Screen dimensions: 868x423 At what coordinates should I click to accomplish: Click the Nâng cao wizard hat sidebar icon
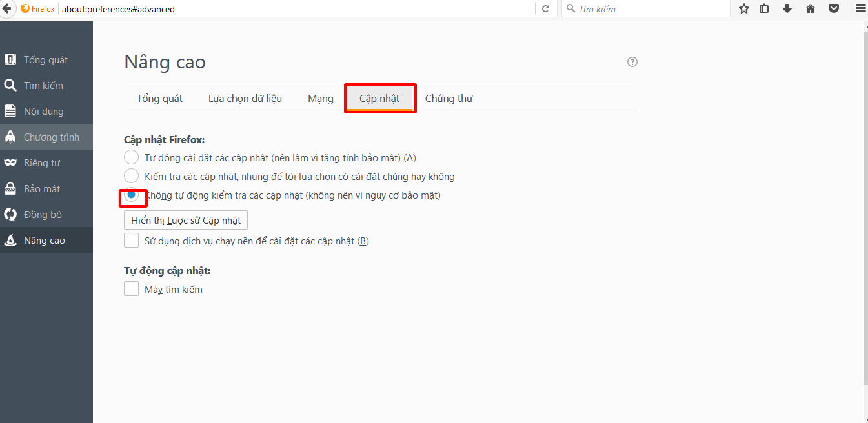10,240
